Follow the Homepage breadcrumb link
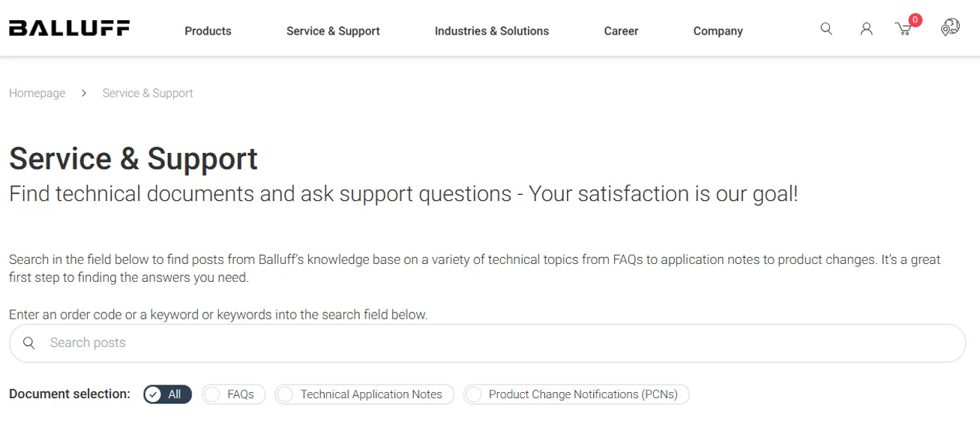Image resolution: width=980 pixels, height=446 pixels. [x=37, y=93]
